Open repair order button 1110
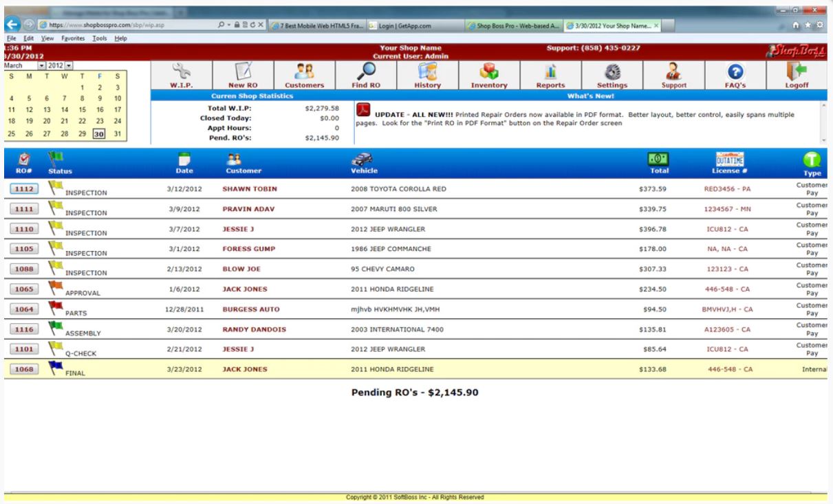Viewport: 833px width, 504px height. pos(25,229)
